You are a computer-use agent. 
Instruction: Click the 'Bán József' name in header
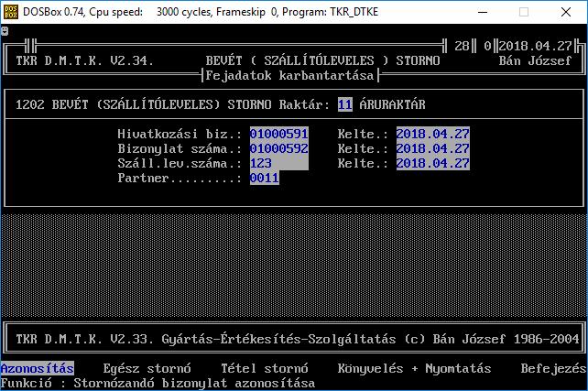[x=535, y=60]
